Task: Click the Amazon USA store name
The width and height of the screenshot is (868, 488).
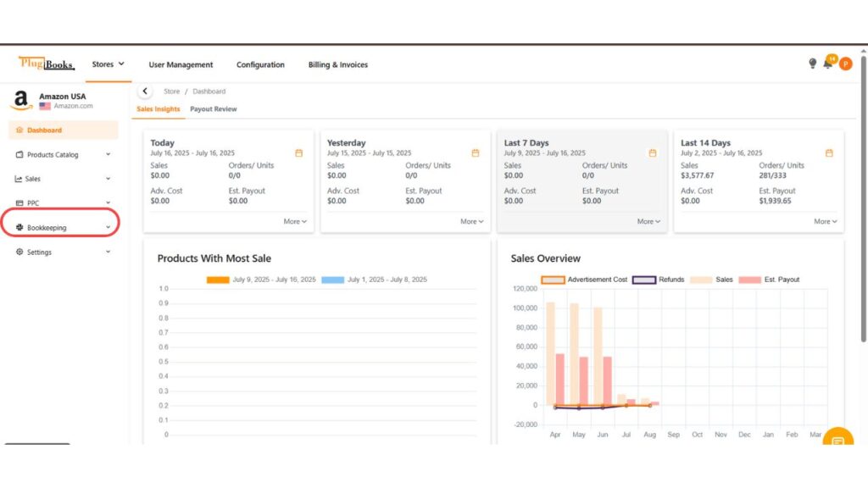Action: (63, 97)
